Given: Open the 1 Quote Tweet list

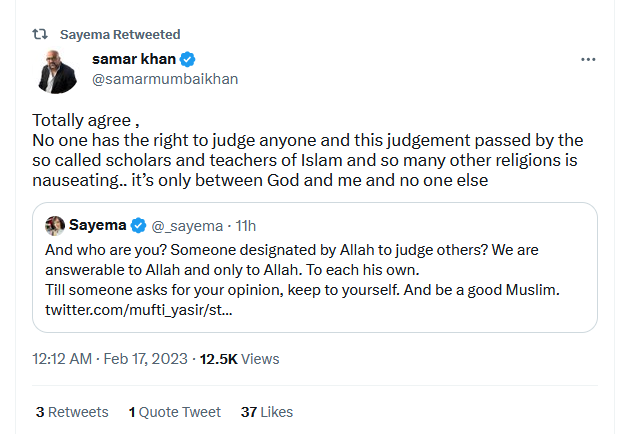Looking at the screenshot, I should (x=174, y=411).
